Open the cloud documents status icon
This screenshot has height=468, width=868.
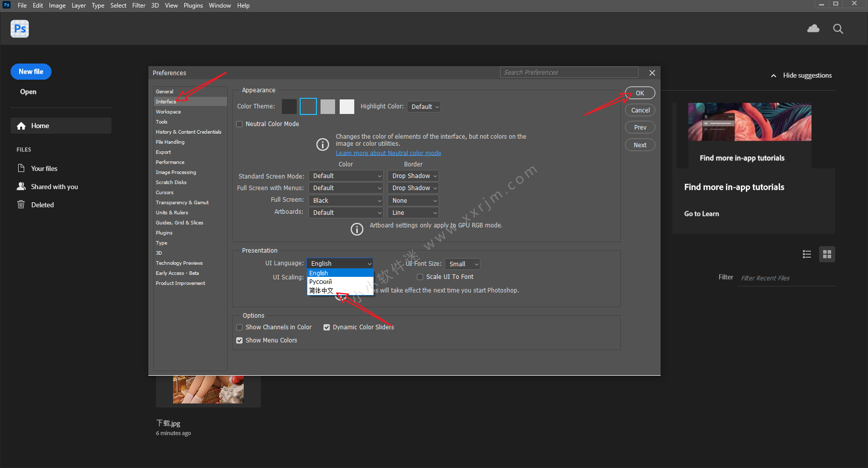pos(813,29)
